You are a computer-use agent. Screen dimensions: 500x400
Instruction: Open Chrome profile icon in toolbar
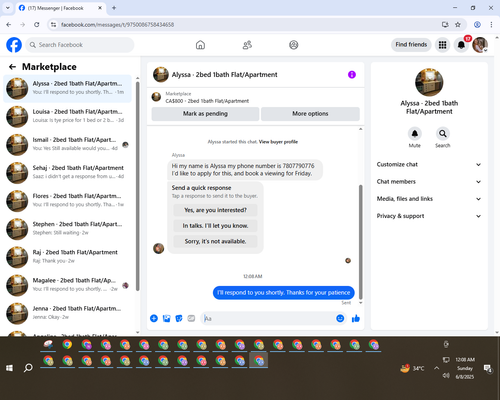pyautogui.click(x=477, y=24)
